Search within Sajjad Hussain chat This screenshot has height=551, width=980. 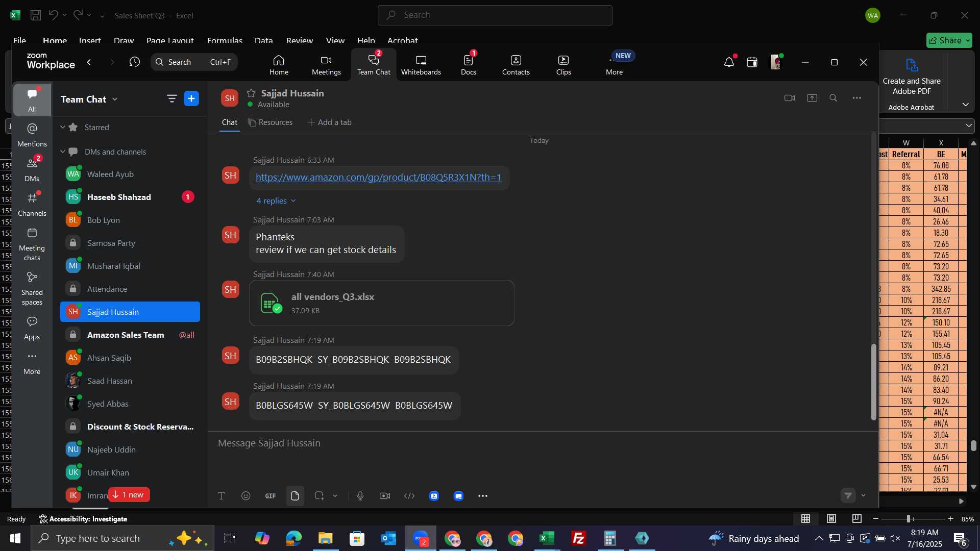834,98
